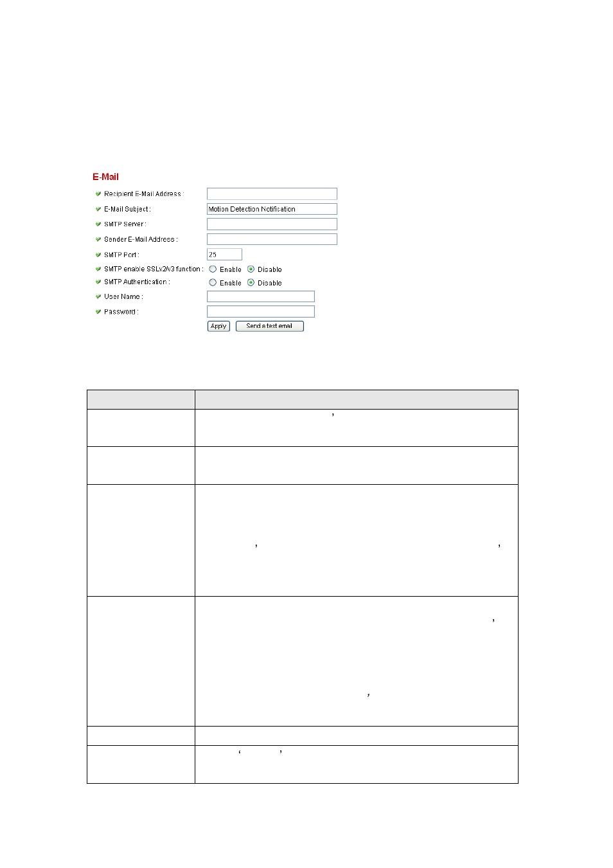The width and height of the screenshot is (613, 868).
Task: Click the SMTP Server input field
Action: click(272, 224)
